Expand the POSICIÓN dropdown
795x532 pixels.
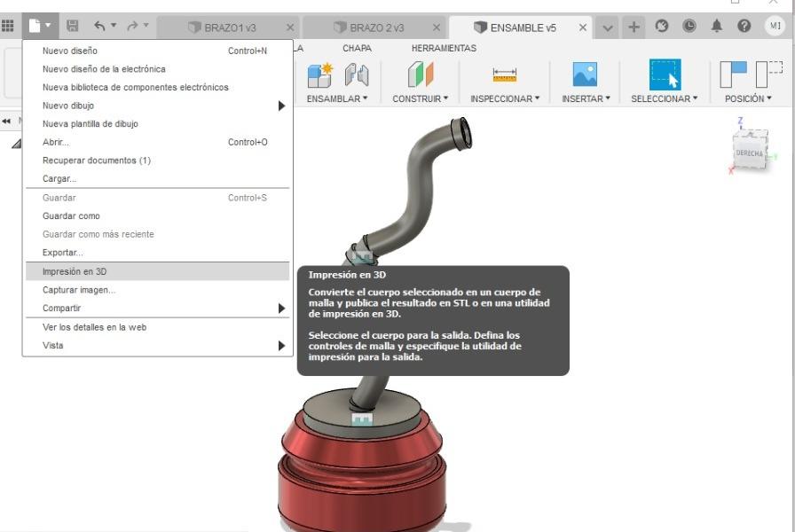(748, 98)
